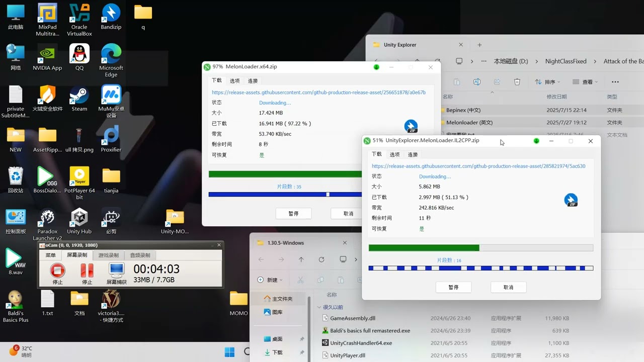This screenshot has width=644, height=362.
Task: Expand breadcrumb chevron after NightClassFixed
Action: tap(595, 61)
